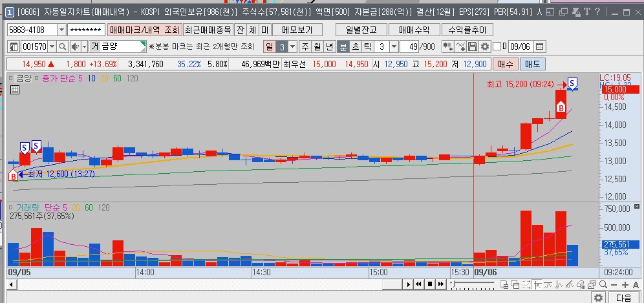The height and width of the screenshot is (303, 644).
Task: Click the title bar window layout icon
Action: [550, 12]
